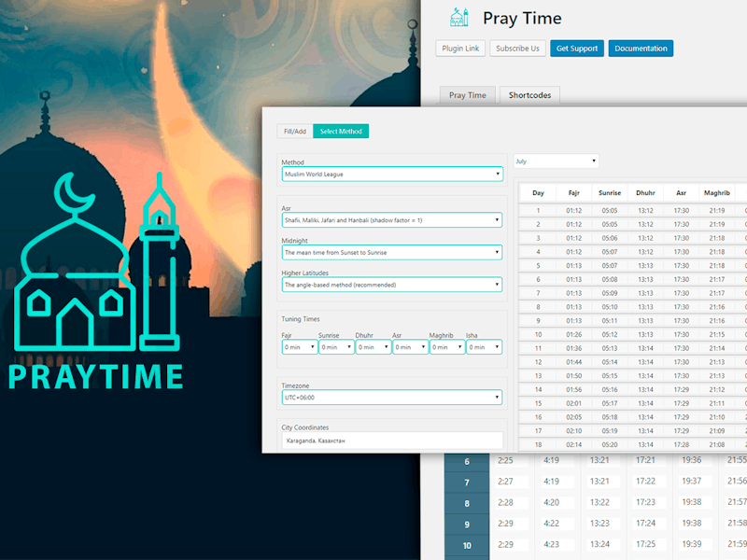This screenshot has width=747, height=560.
Task: Click day 6 cell in background table
Action: [467, 461]
